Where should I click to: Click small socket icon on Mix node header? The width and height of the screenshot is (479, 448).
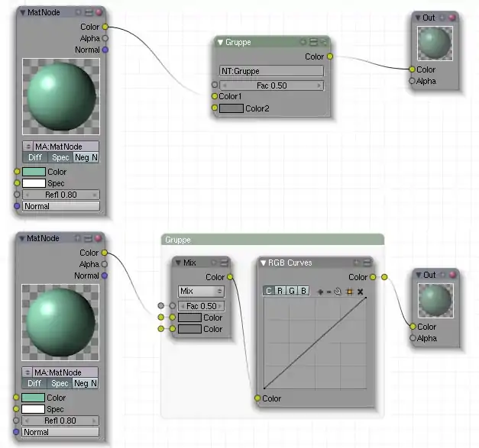tap(214, 263)
